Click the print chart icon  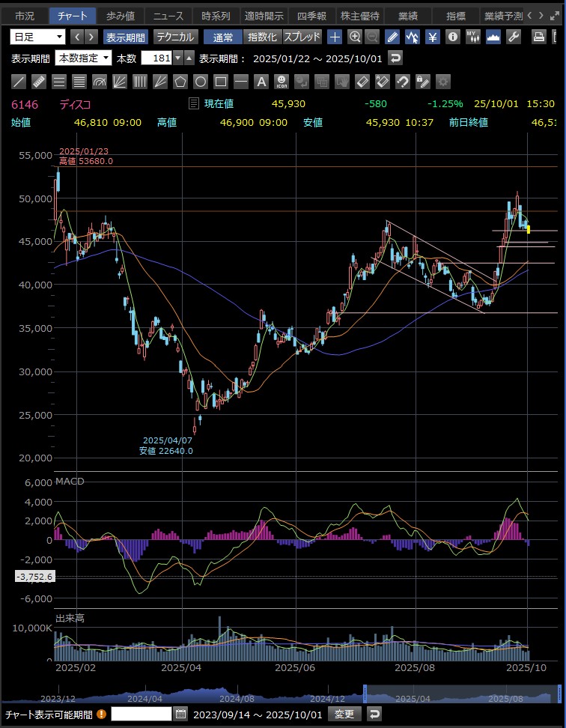538,37
